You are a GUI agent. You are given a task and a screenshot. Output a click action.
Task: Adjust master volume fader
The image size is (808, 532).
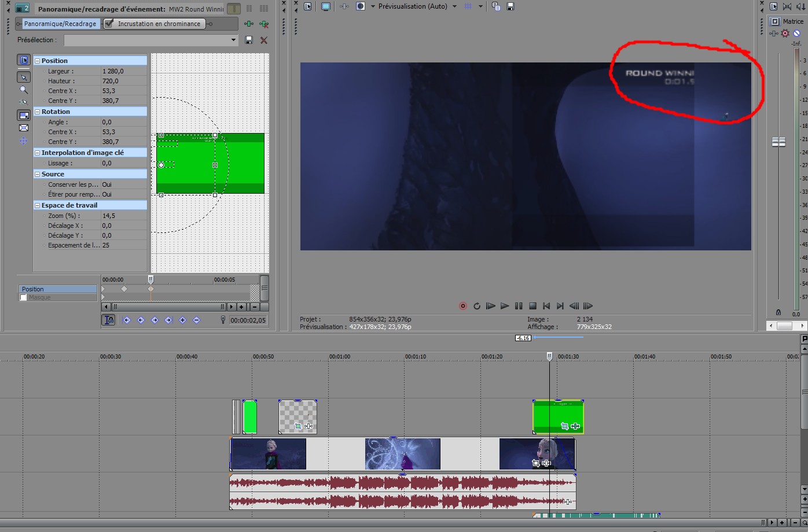tap(779, 142)
